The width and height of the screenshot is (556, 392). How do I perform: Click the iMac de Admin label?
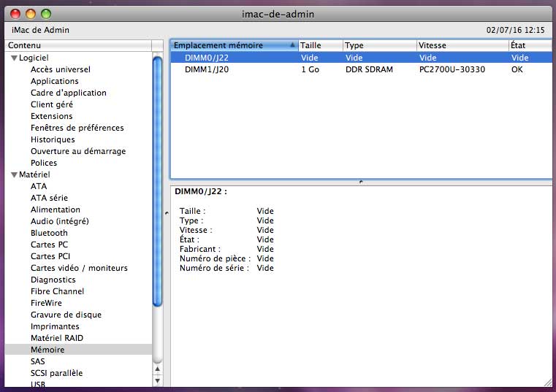pyautogui.click(x=40, y=30)
